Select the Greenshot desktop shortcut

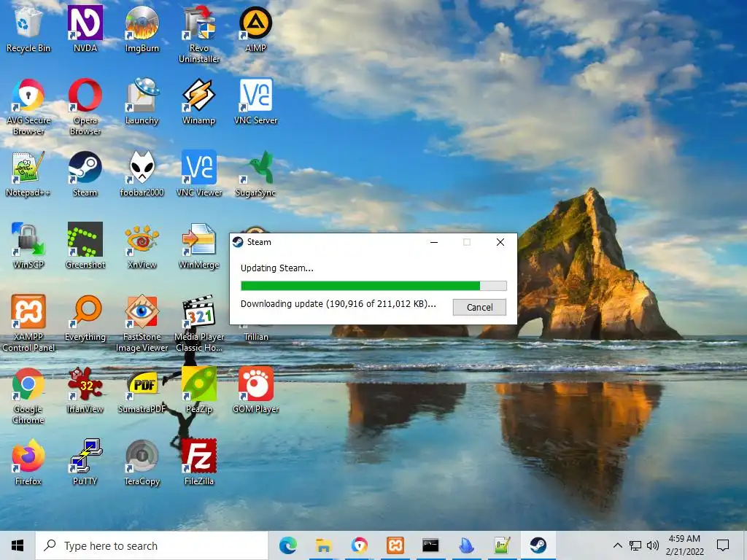coord(85,246)
